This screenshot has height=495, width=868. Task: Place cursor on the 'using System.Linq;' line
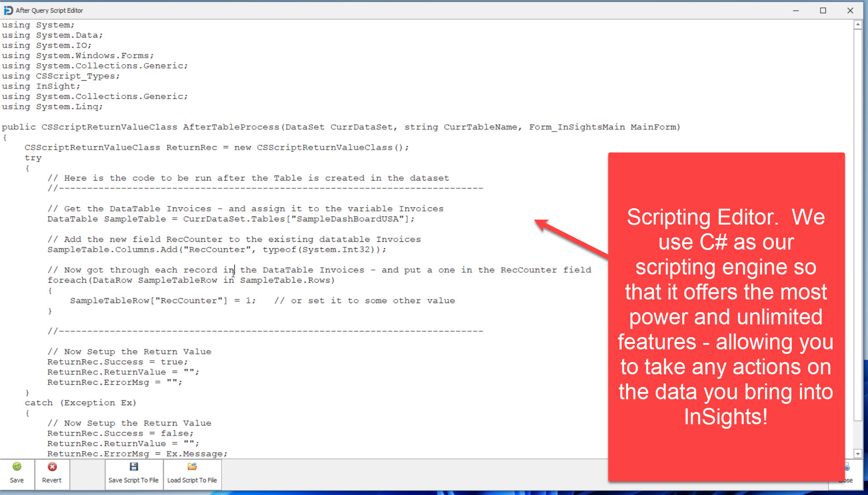(52, 107)
